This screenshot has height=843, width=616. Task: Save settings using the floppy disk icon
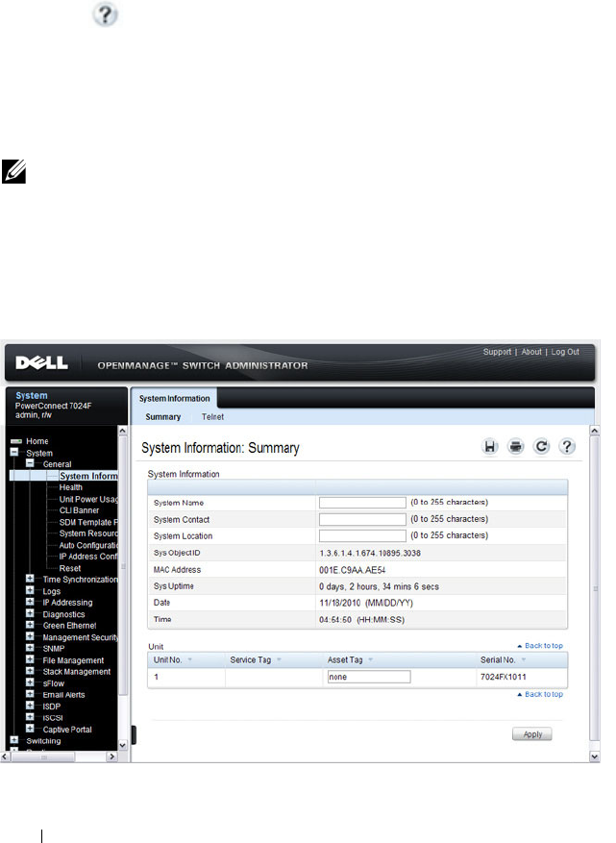[490, 447]
